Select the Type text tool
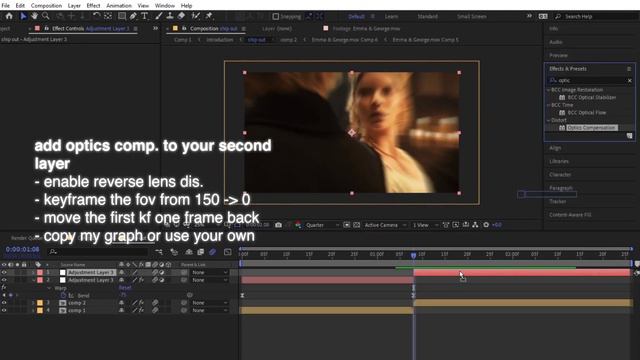 pyautogui.click(x=144, y=16)
